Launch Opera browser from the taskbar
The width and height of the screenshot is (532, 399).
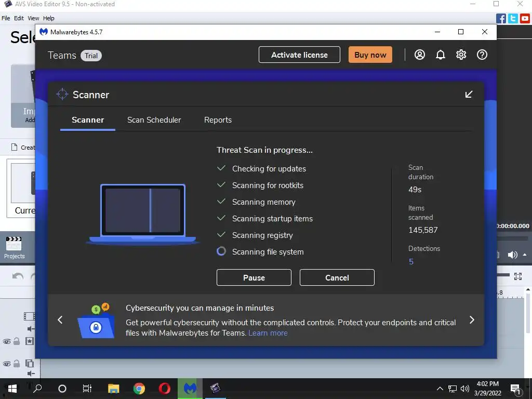[x=165, y=389]
